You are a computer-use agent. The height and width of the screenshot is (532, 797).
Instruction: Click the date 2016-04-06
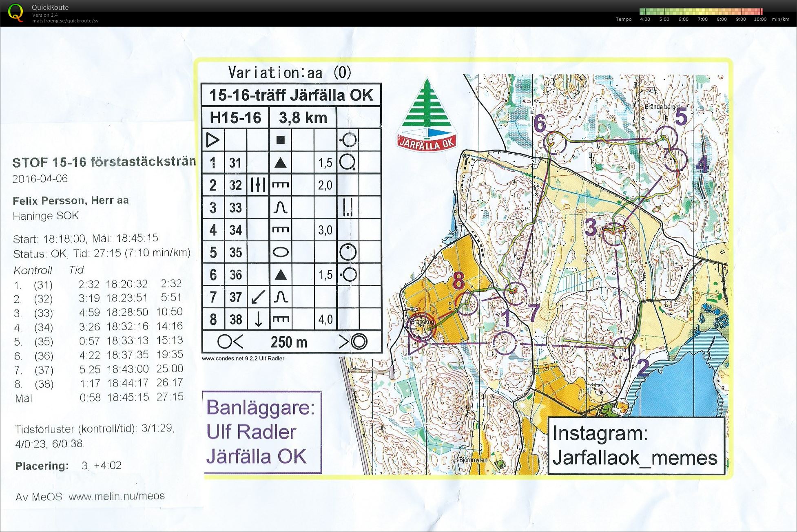[x=40, y=179]
